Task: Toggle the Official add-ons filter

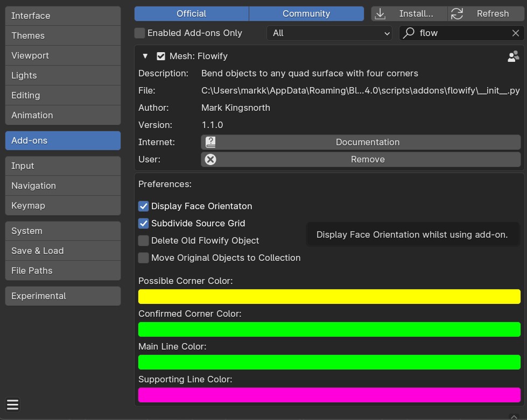Action: click(192, 14)
